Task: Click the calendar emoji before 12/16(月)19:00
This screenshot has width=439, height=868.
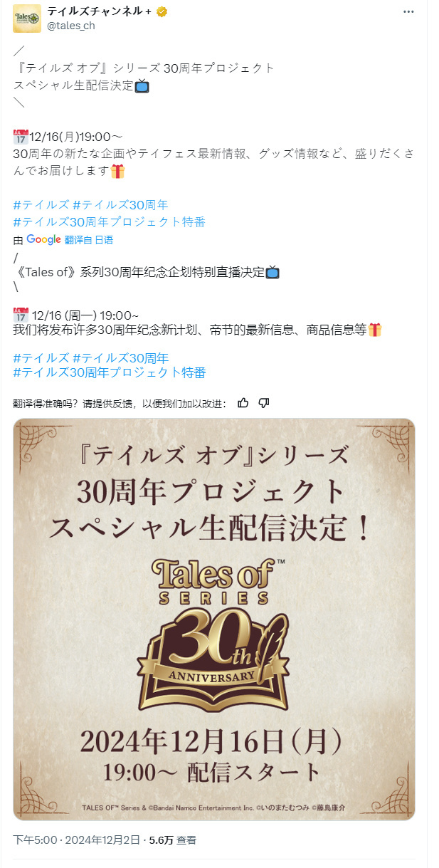Action: coord(21,137)
